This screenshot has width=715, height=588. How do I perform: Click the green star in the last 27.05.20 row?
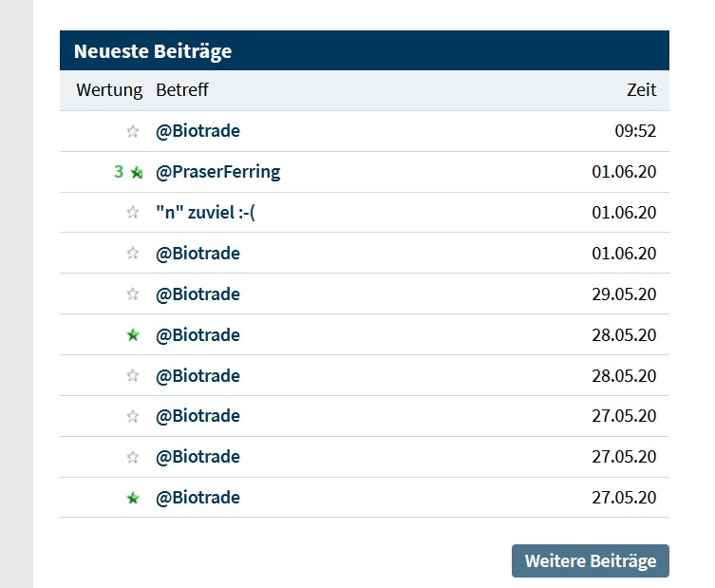click(133, 498)
